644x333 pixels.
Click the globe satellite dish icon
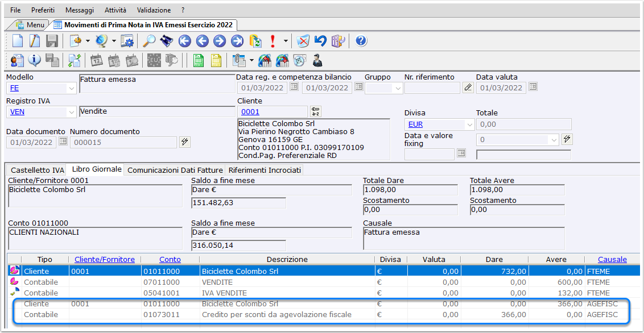(101, 41)
